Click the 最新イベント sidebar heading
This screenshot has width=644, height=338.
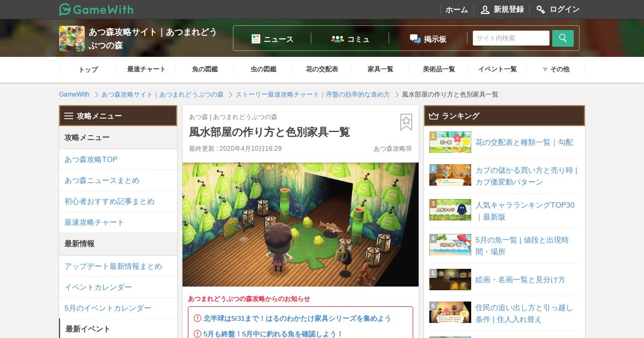(x=118, y=329)
